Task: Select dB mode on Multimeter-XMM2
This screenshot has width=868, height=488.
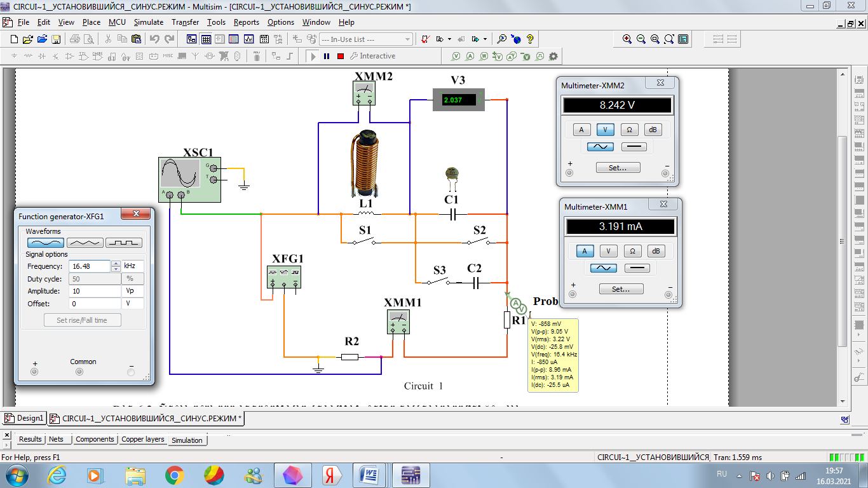Action: (x=653, y=130)
